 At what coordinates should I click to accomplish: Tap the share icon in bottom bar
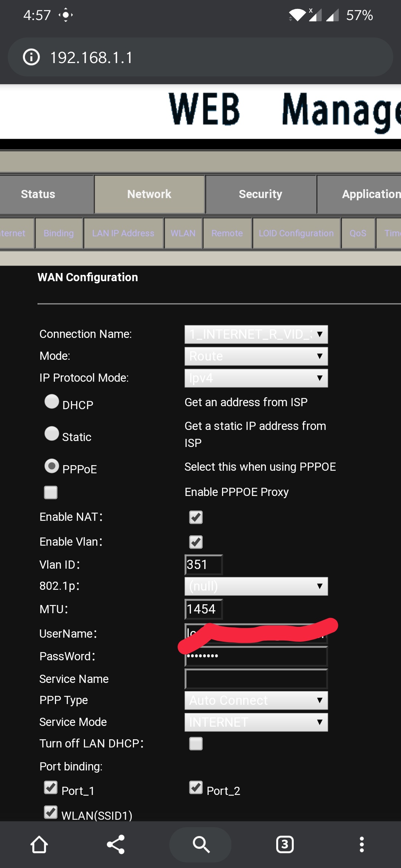point(116,845)
